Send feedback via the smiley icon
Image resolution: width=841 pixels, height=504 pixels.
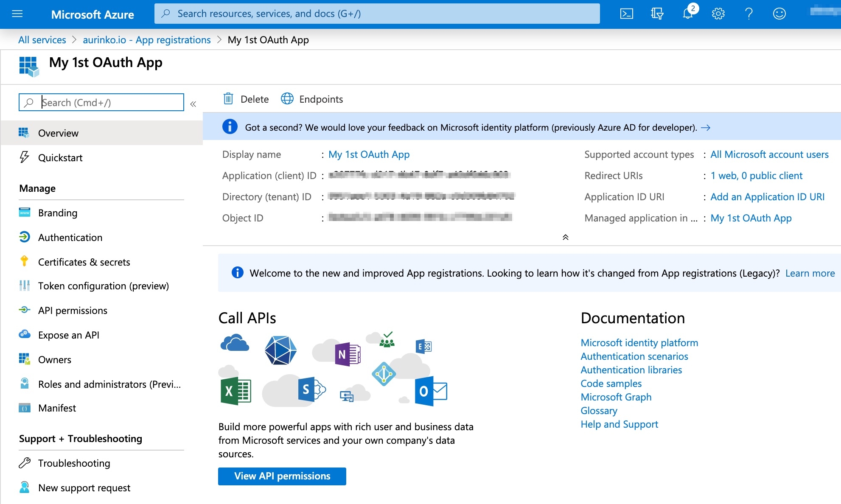[779, 14]
